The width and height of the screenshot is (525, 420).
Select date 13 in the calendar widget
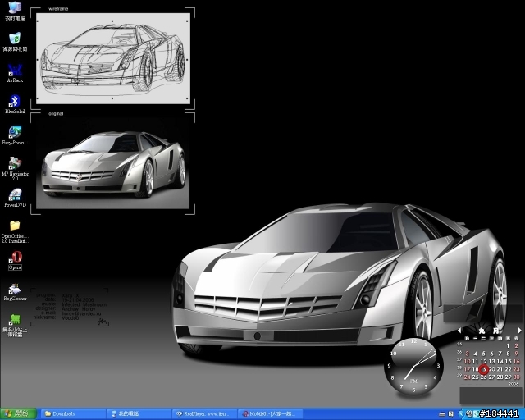[491, 362]
